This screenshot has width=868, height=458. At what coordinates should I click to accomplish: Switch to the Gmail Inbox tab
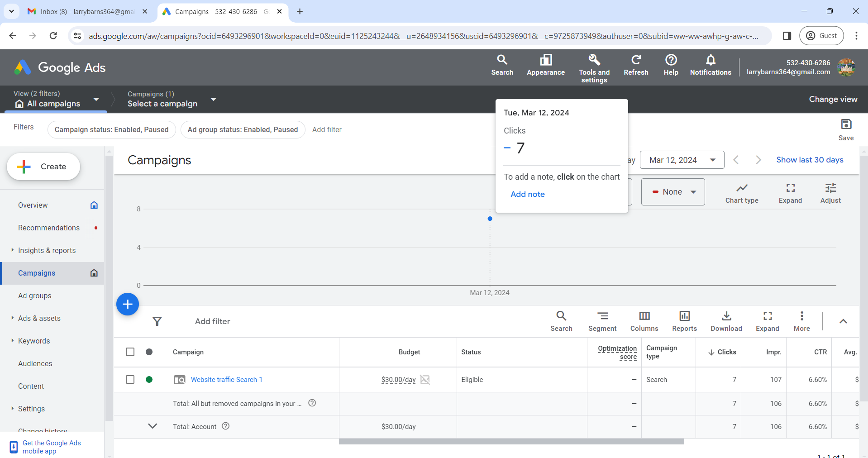[x=87, y=11]
